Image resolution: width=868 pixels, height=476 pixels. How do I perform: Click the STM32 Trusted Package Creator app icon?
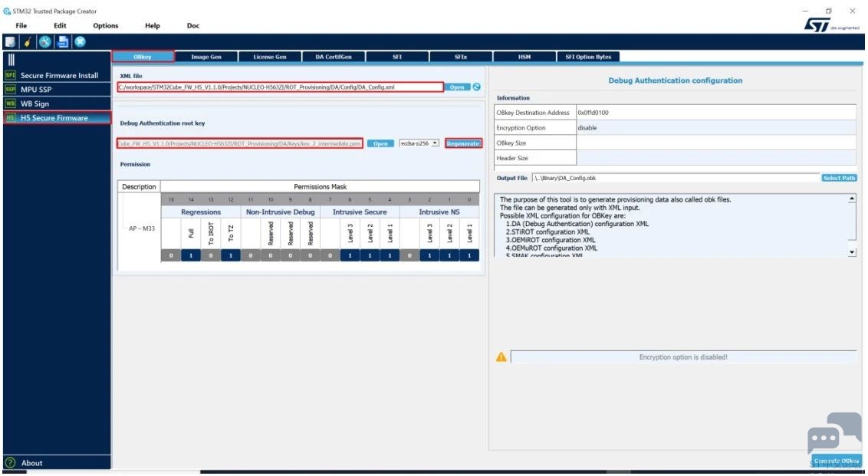pos(7,11)
